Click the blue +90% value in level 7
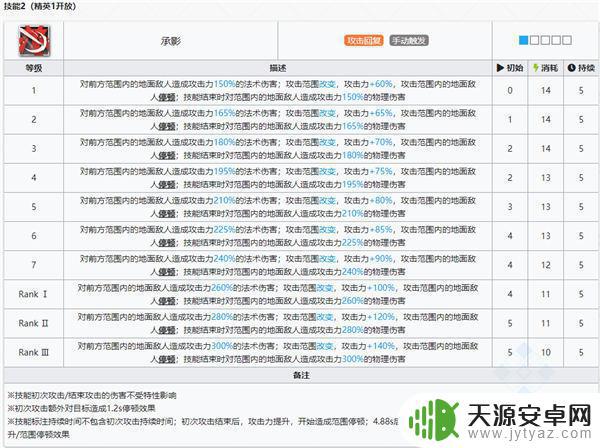The width and height of the screenshot is (600, 448). tap(381, 259)
